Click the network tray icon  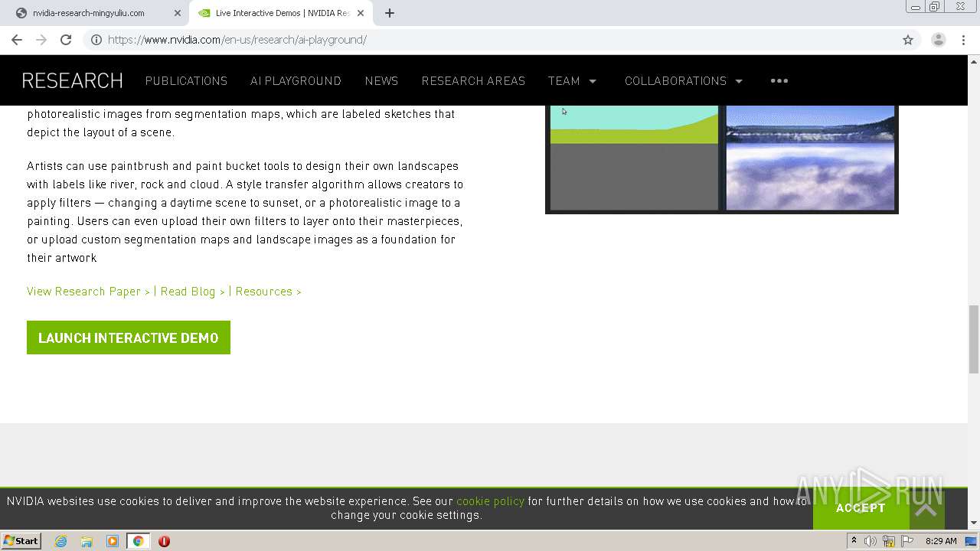(x=889, y=541)
